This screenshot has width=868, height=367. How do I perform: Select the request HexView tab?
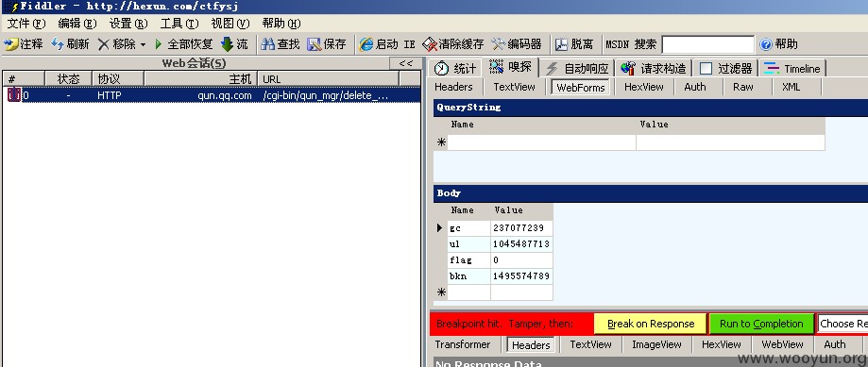click(x=644, y=87)
